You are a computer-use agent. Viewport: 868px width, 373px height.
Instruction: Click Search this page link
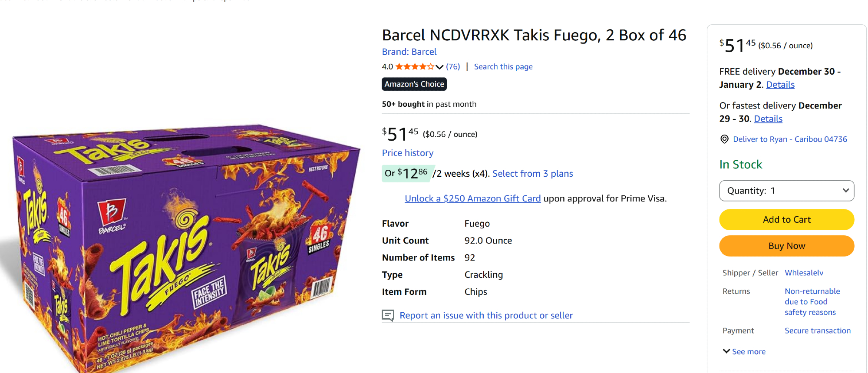coord(503,67)
